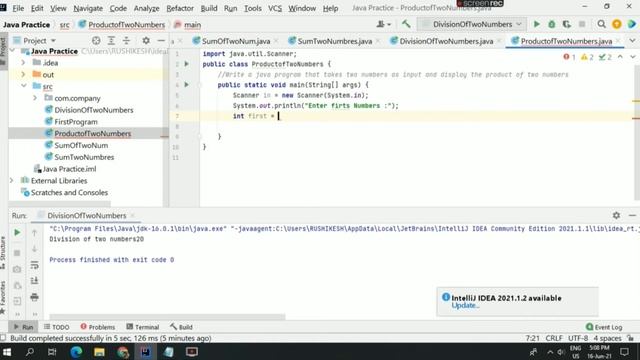Open the IDE updates icon in the top toolbar
Screen dimensions: 640x360
click(x=617, y=24)
